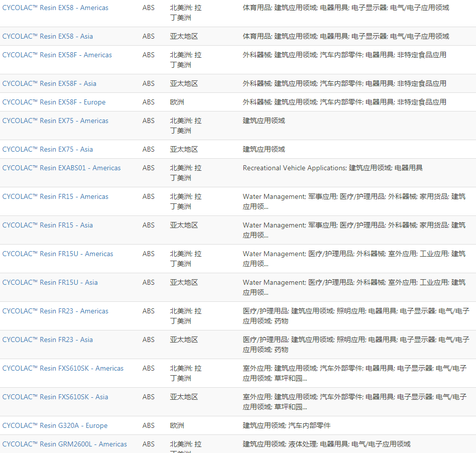
Task: Open CYCOLAC Resin FXS610SK - Americas link
Action: pos(63,368)
